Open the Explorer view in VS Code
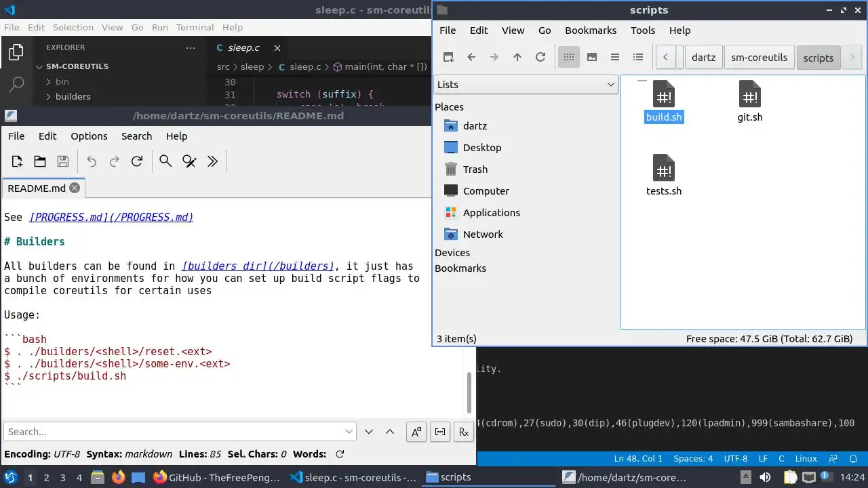868x488 pixels. pyautogui.click(x=16, y=52)
